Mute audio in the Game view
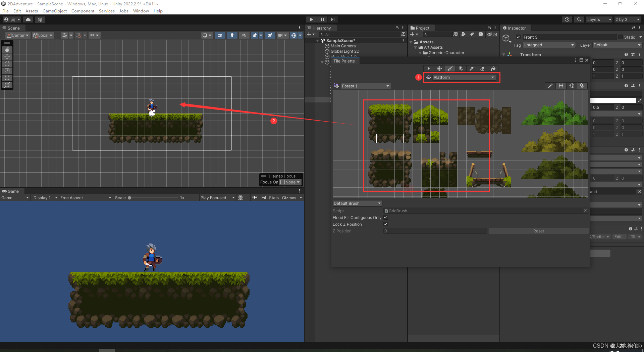The height and width of the screenshot is (352, 644). (254, 197)
